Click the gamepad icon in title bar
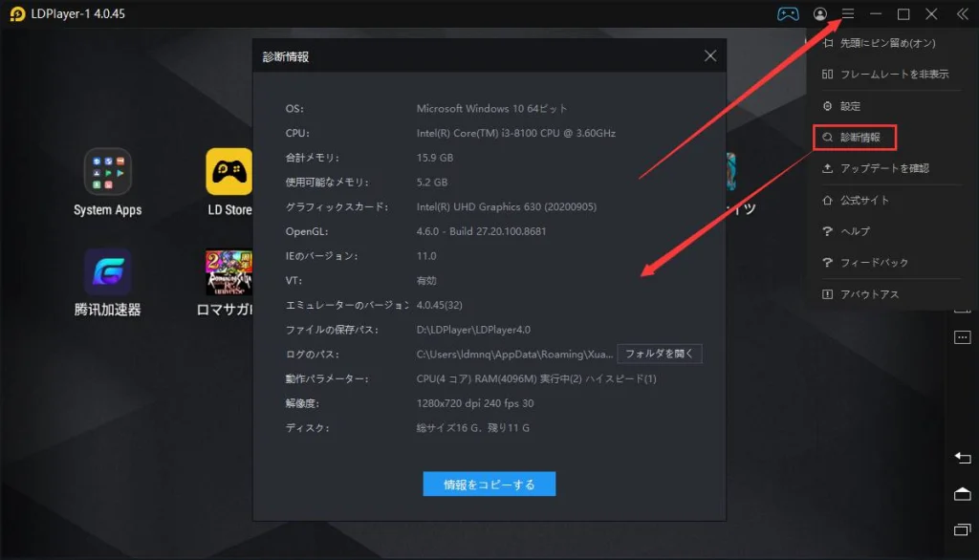Screen dimensions: 979x560 (788, 13)
